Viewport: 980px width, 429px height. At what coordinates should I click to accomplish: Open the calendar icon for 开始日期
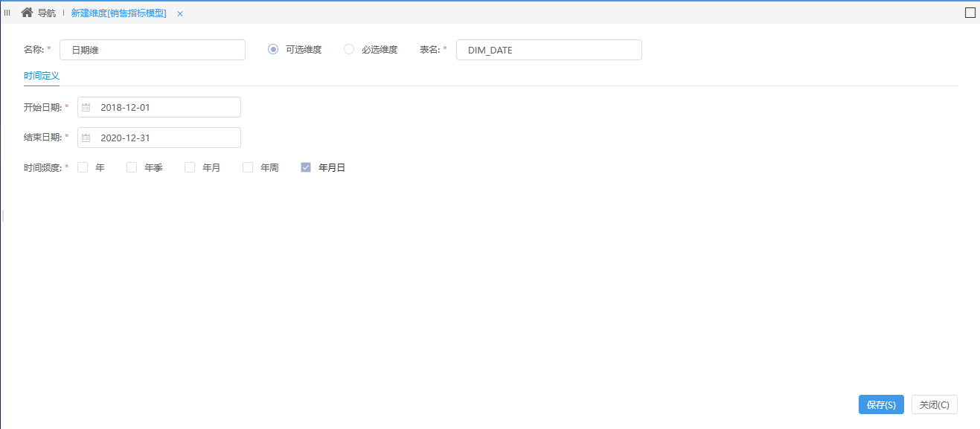(x=86, y=107)
